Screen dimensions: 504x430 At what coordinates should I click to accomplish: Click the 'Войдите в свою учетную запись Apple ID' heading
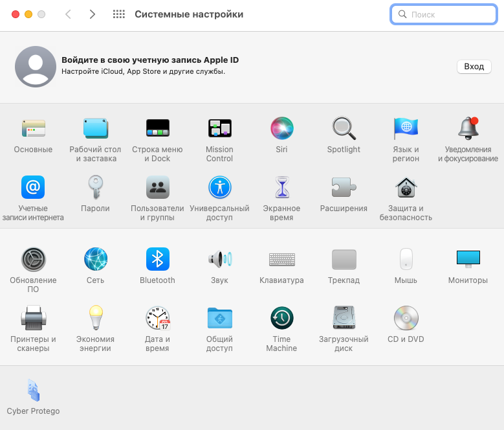[x=150, y=60]
